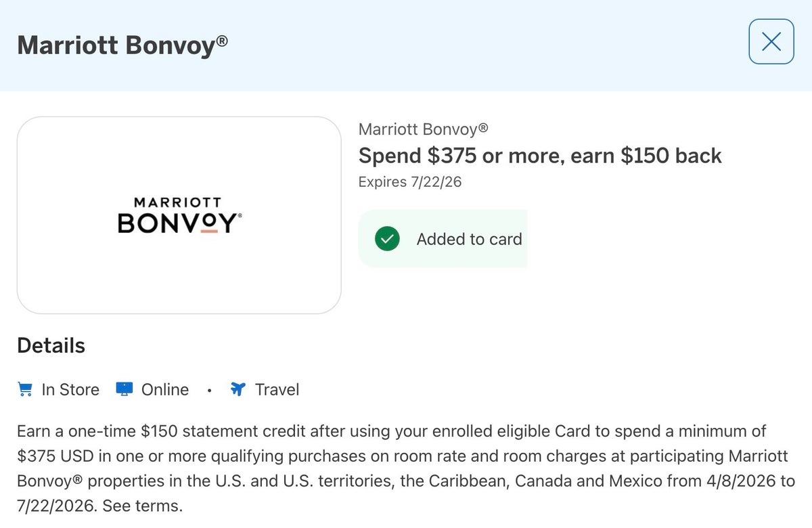Viewport: 812px width, 528px height.
Task: Click the blue cart icon beside In Store
Action: [24, 389]
